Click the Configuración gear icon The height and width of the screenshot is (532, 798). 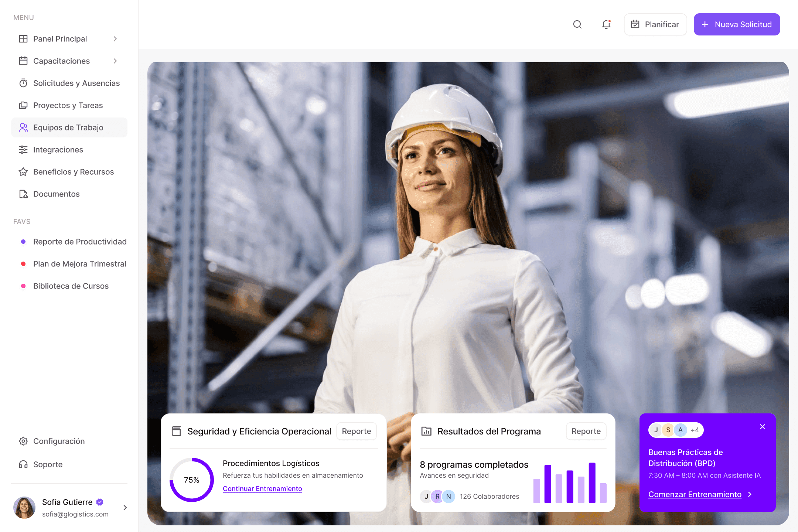point(23,441)
